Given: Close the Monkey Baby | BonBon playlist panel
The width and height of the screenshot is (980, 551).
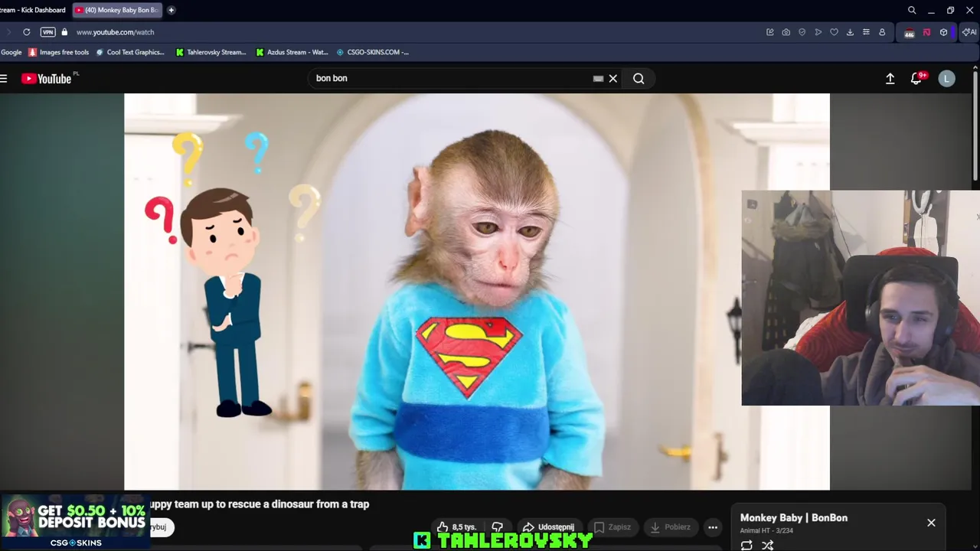Looking at the screenshot, I should pos(931,523).
